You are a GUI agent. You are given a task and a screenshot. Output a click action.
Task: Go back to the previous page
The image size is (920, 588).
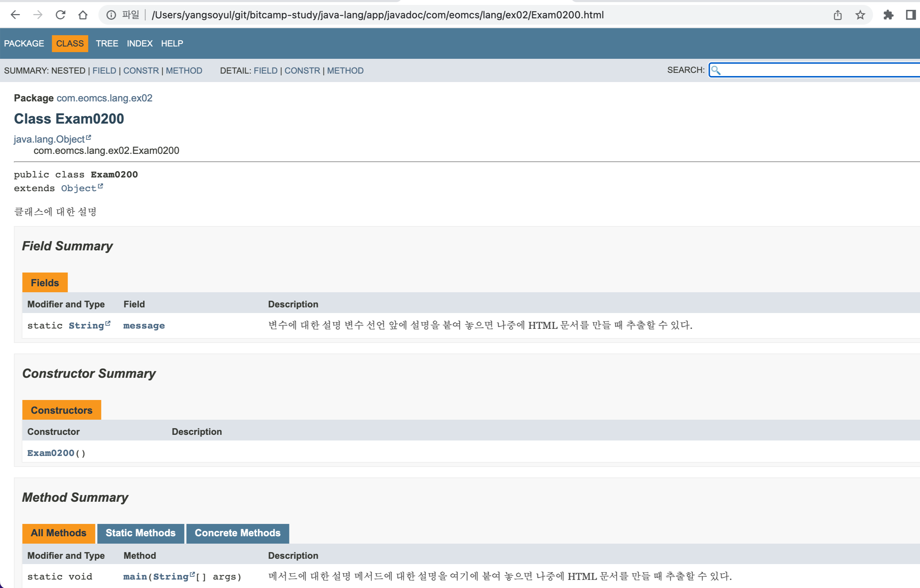(15, 15)
